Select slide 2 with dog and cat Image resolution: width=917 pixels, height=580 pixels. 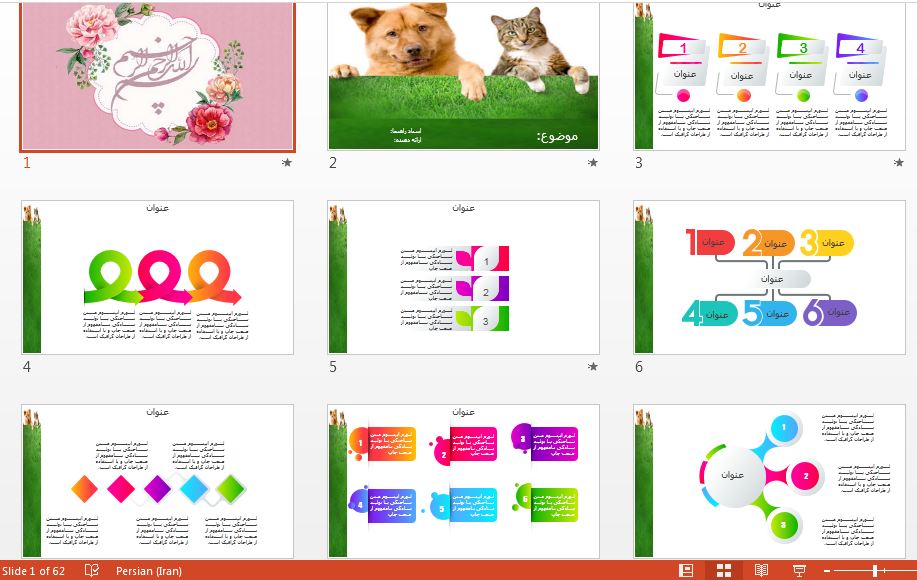pos(464,76)
